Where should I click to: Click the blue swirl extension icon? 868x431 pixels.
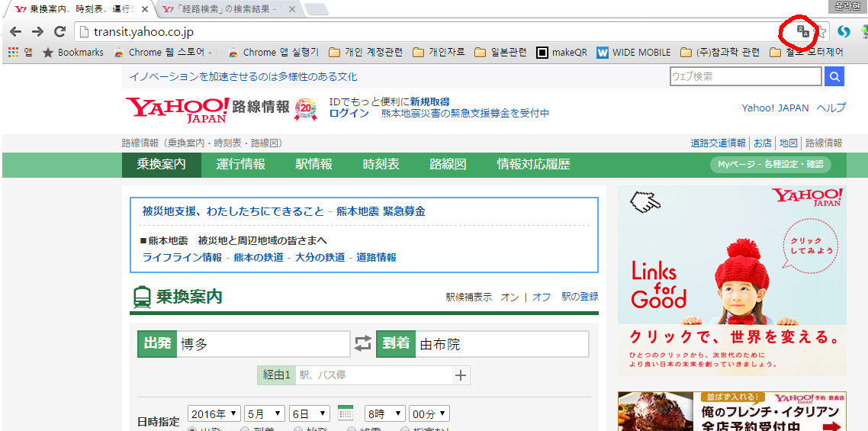(844, 32)
